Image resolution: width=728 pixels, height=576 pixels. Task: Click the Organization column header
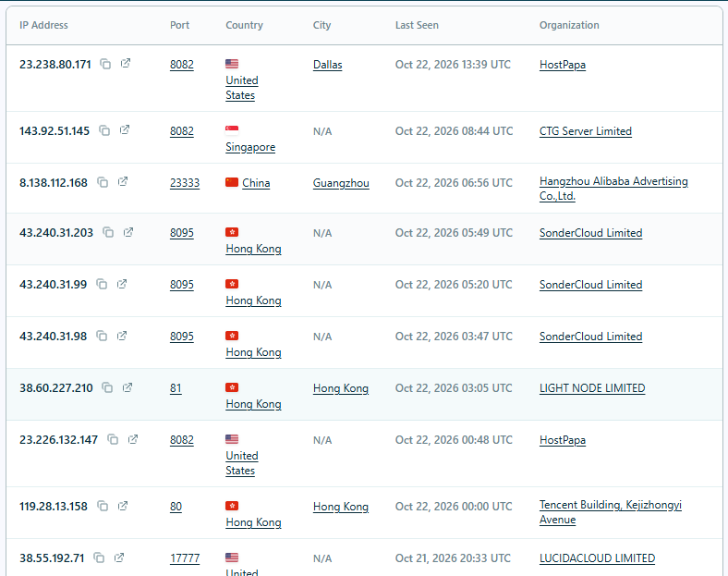point(569,25)
